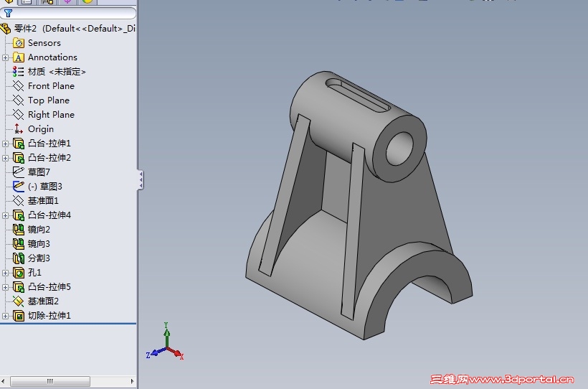Click the 凸台-拉伸4 feature icon
Screen dimensions: 588x389
pyautogui.click(x=19, y=215)
